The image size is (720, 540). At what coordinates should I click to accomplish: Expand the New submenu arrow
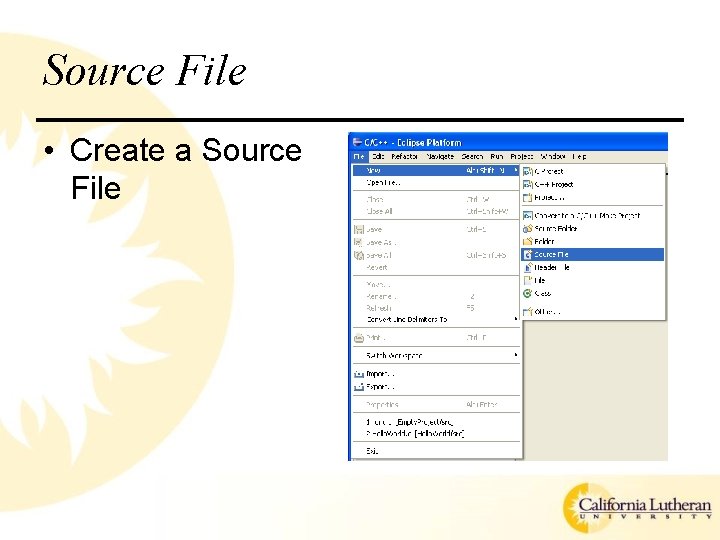pos(516,170)
